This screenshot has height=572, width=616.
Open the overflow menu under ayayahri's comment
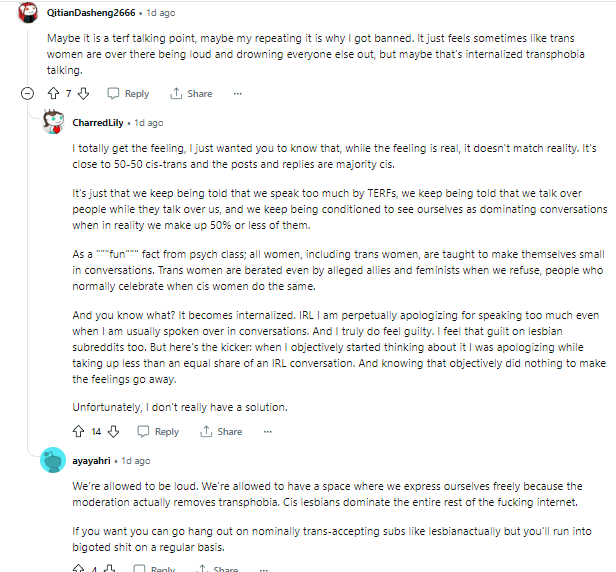click(x=264, y=569)
